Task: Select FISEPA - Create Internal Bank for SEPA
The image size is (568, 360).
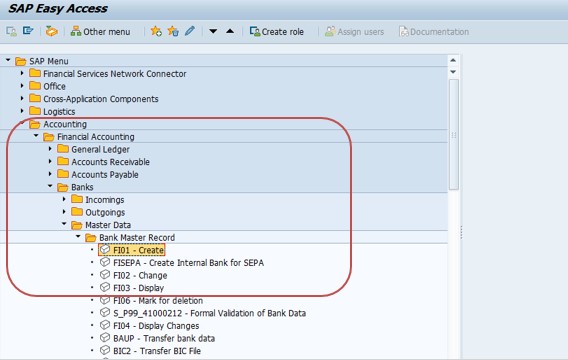Action: click(188, 263)
